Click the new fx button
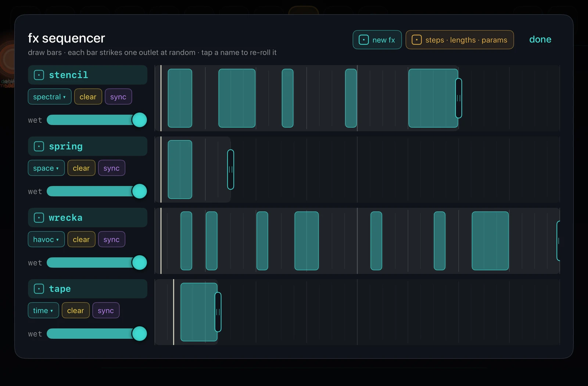The width and height of the screenshot is (588, 386). 377,40
